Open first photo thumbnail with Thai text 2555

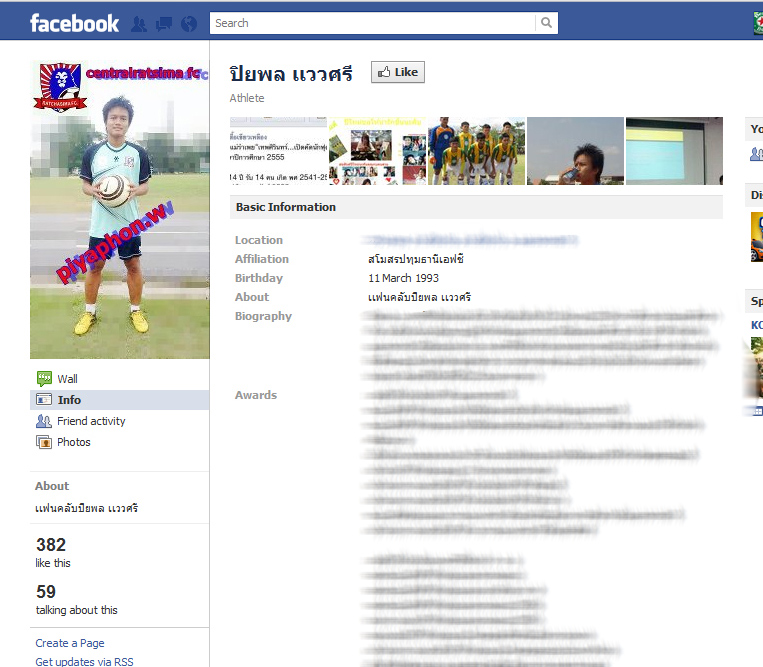tap(278, 151)
